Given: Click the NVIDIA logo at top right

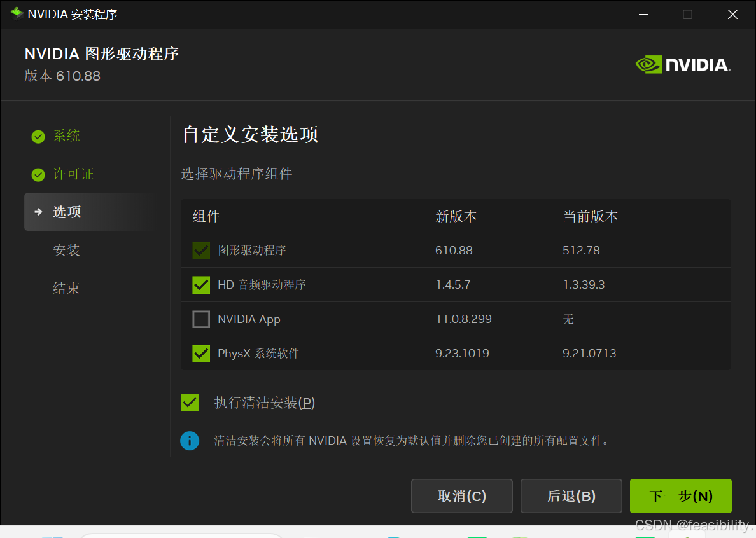Looking at the screenshot, I should [x=683, y=64].
